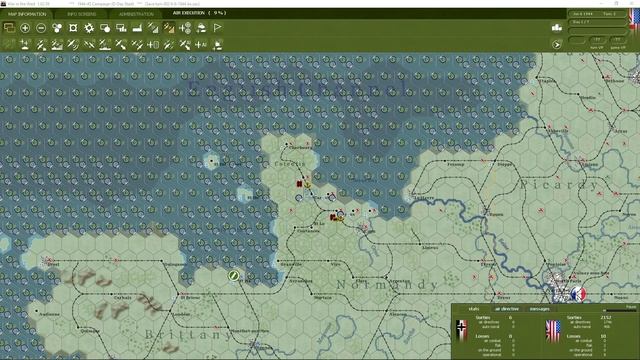This screenshot has height=360, width=640.
Task: Click the multiple small planes icon
Action: point(137,44)
